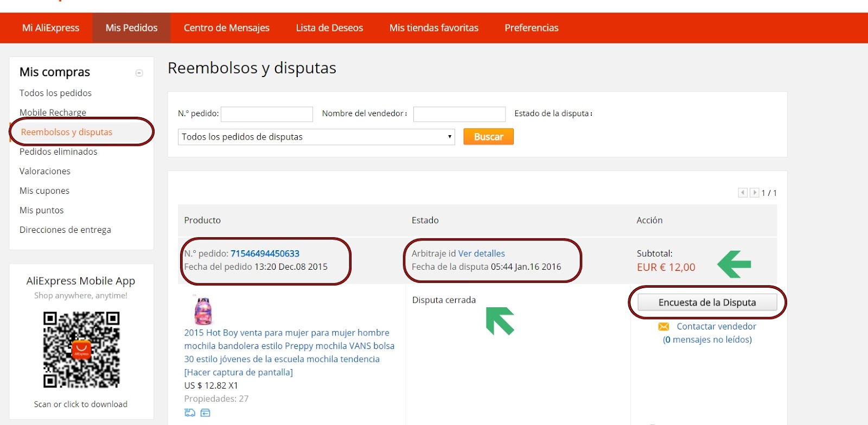This screenshot has width=868, height=425.
Task: Open Mobile Recharge in sidebar
Action: point(53,112)
